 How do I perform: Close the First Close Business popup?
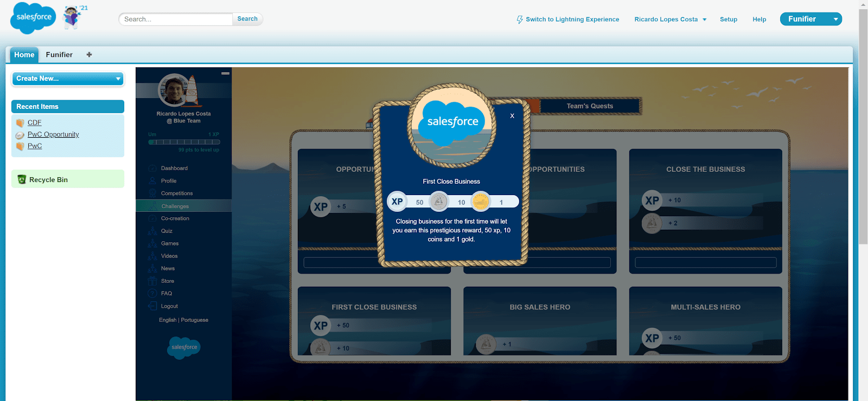click(512, 116)
